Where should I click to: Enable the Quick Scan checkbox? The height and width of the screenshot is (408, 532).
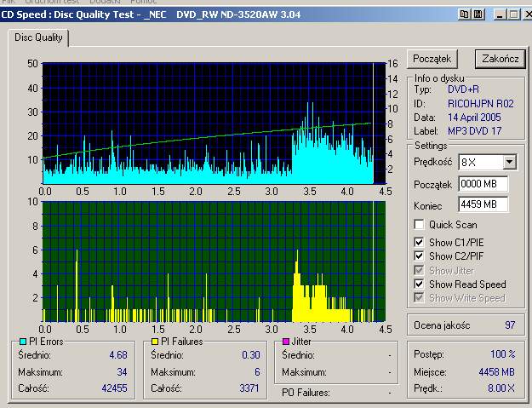pos(419,224)
